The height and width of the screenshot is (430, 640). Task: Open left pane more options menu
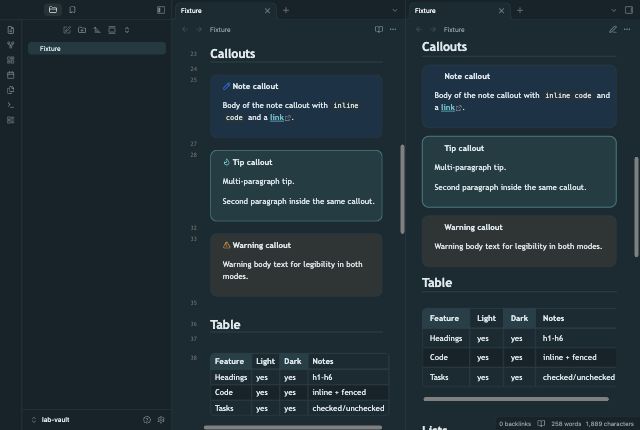click(x=393, y=29)
